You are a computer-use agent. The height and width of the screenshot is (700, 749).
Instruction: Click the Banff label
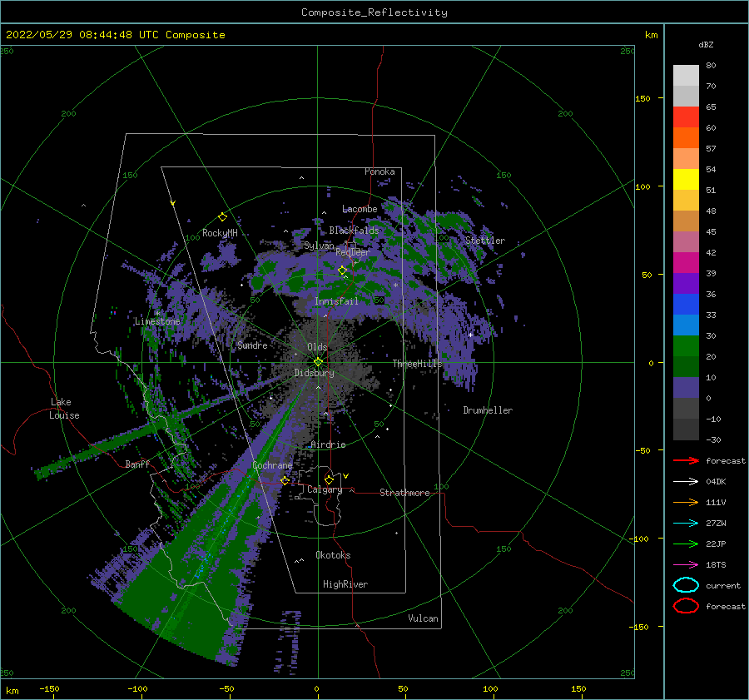pos(137,464)
